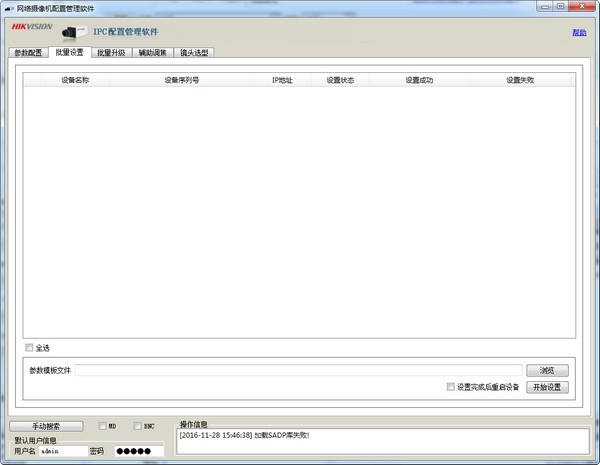Toggle the MD checkbox
Screen dimensions: 600x465
102,426
